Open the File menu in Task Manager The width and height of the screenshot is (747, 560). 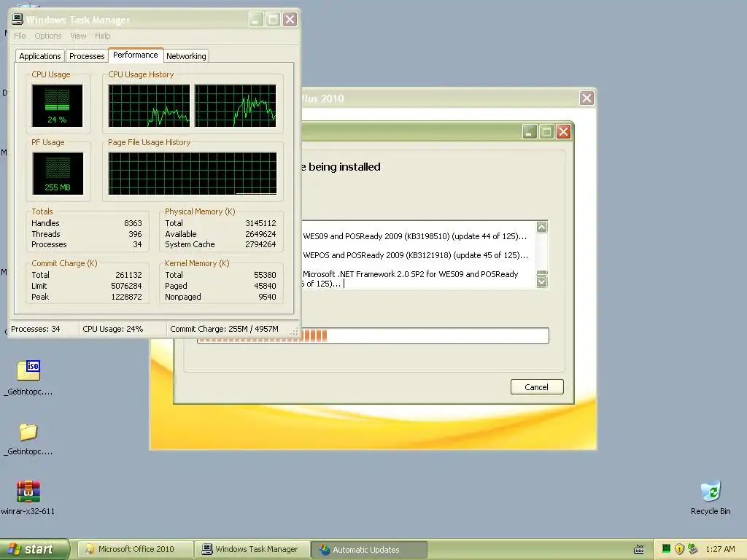click(20, 36)
